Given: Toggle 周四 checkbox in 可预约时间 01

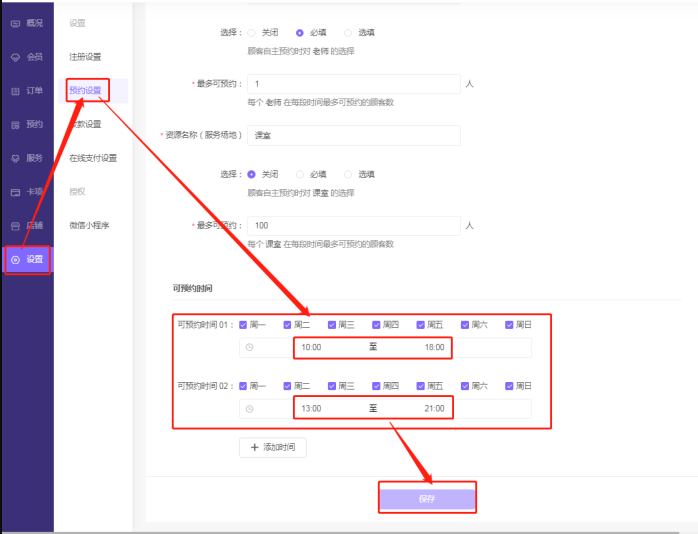Looking at the screenshot, I should tap(376, 325).
